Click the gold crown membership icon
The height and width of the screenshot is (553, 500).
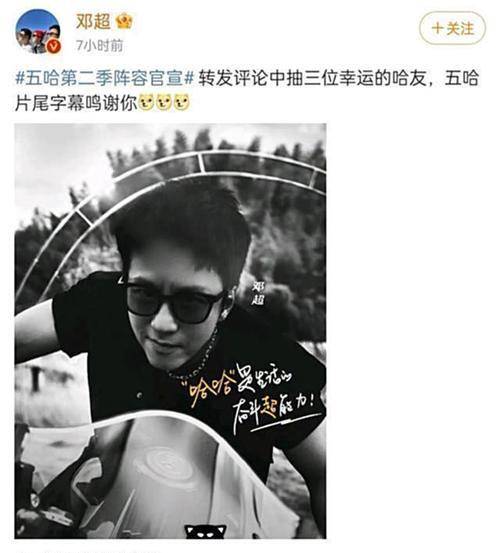pos(124,21)
